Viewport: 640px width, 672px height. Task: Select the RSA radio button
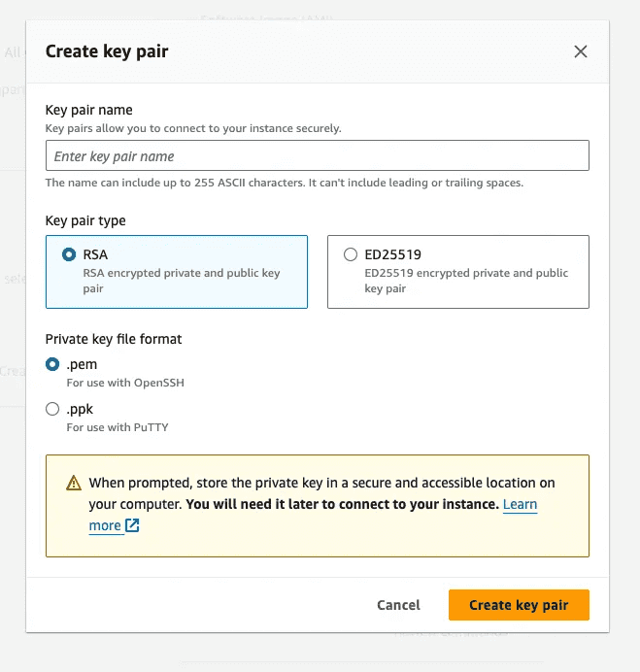(69, 254)
